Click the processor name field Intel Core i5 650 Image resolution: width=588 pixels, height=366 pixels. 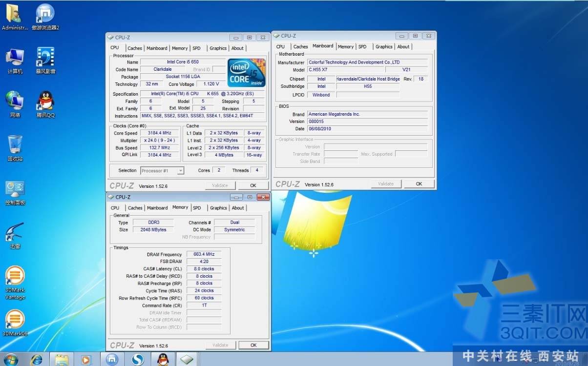[x=183, y=62]
